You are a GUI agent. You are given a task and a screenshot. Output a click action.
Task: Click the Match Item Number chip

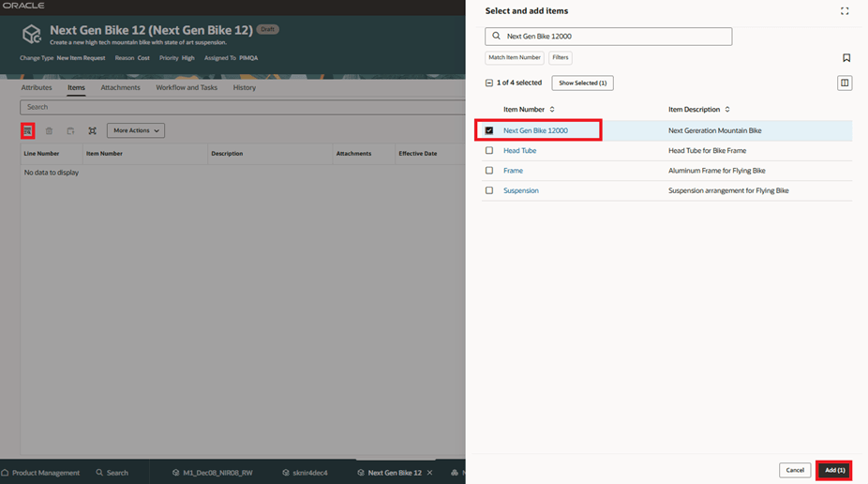click(x=515, y=57)
